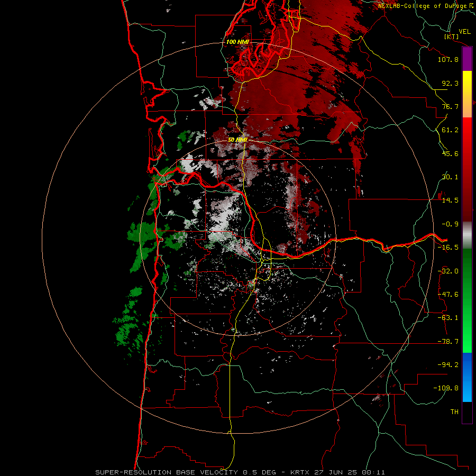
Task: Click the 107.8 velocity scale value
Action: coord(448,59)
